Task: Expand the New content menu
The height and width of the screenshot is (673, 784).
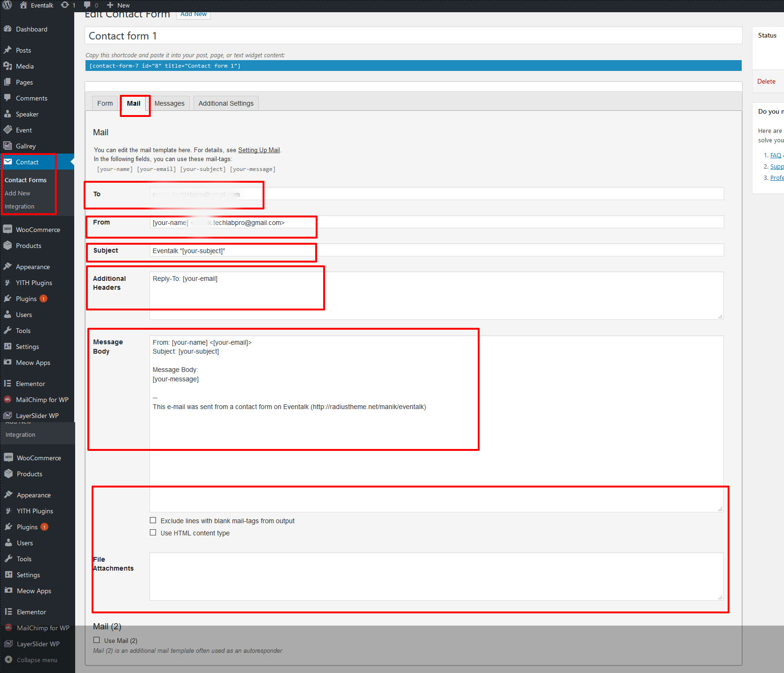Action: [118, 5]
